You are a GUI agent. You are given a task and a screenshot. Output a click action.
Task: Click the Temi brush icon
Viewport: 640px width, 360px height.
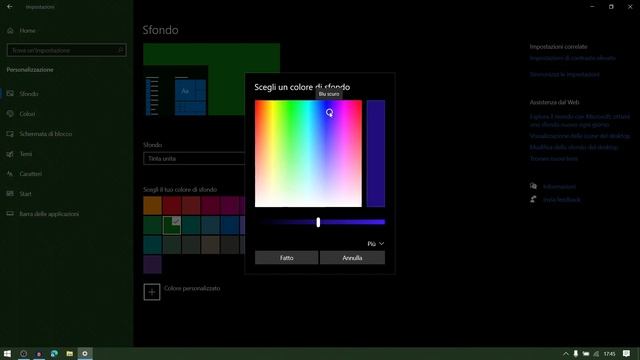tap(10, 154)
